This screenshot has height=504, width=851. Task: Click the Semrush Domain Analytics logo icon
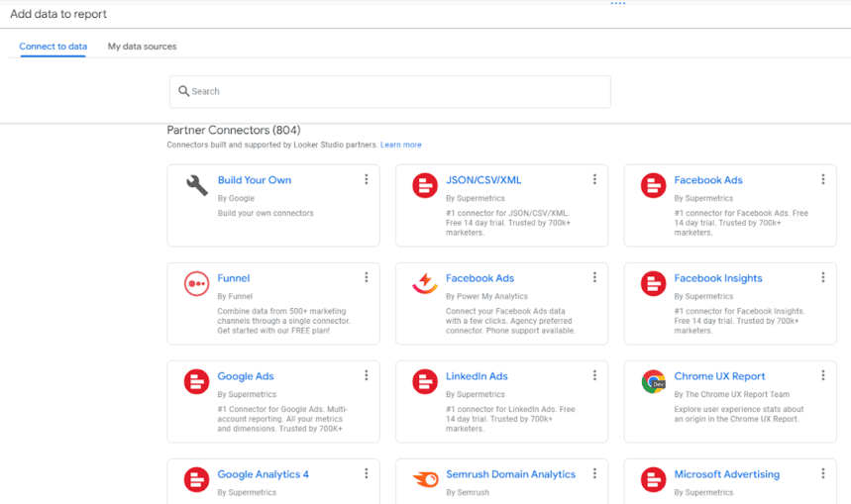(425, 480)
